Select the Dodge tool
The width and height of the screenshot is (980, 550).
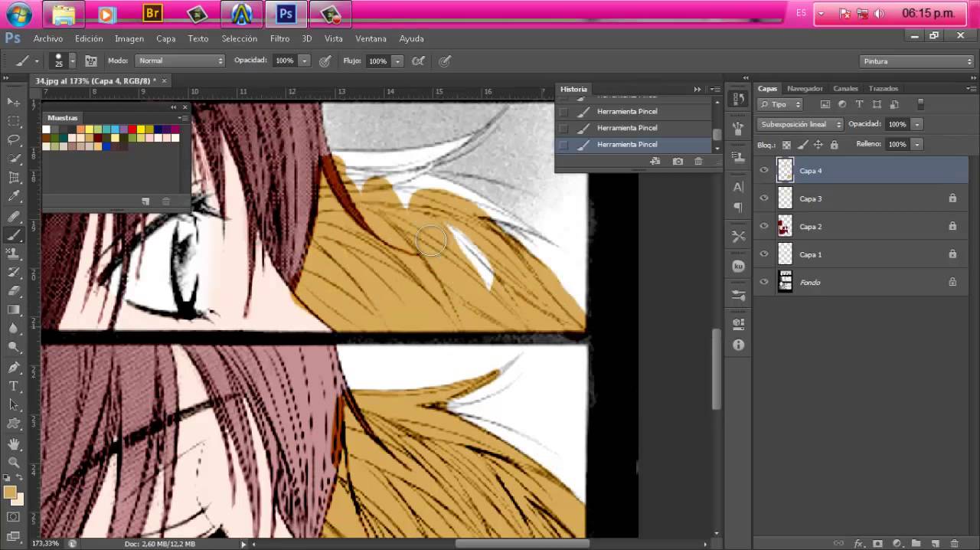click(14, 347)
